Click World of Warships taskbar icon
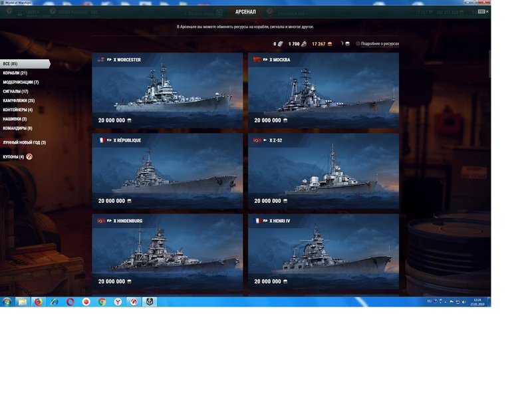The height and width of the screenshot is (399, 532). click(150, 302)
